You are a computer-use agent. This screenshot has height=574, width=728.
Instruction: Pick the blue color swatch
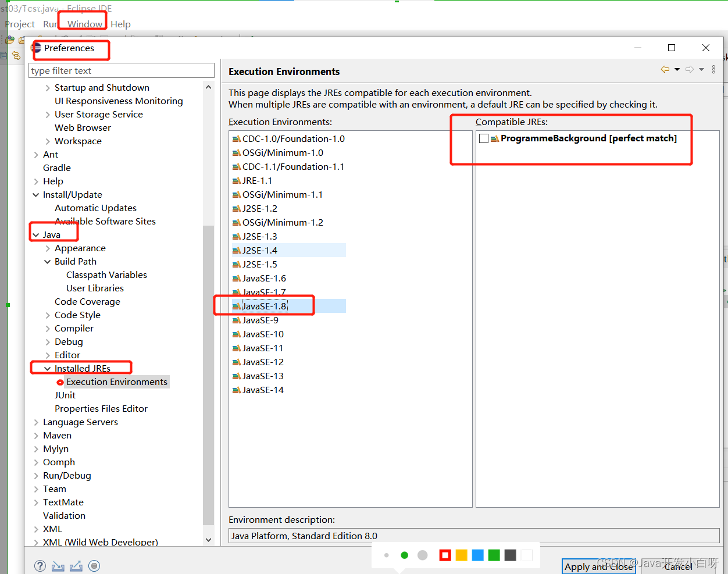pyautogui.click(x=478, y=555)
